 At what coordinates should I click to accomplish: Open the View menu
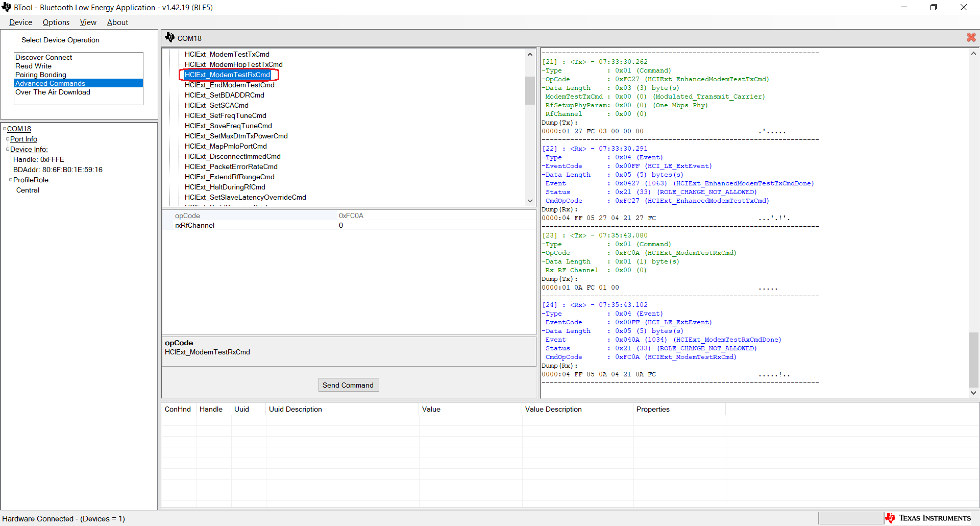[88, 22]
